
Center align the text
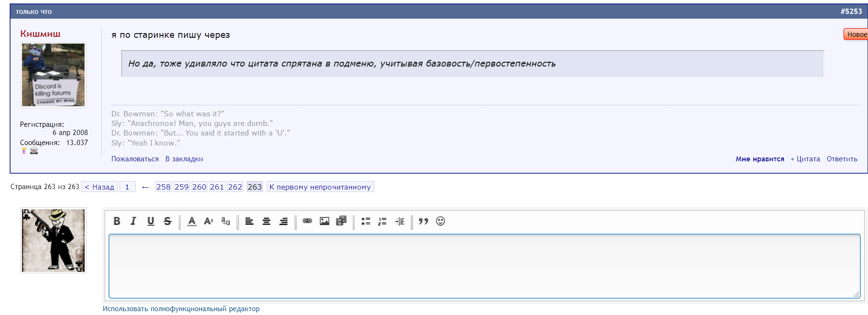[x=267, y=221]
